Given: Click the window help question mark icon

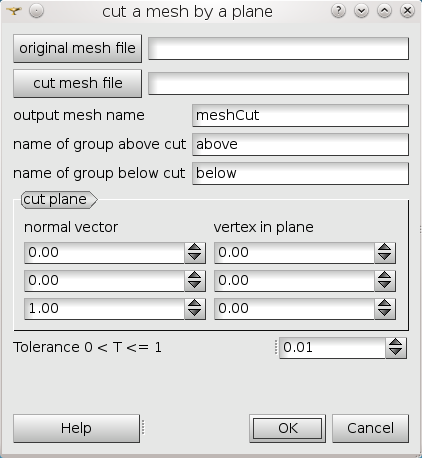Looking at the screenshot, I should click(x=338, y=11).
